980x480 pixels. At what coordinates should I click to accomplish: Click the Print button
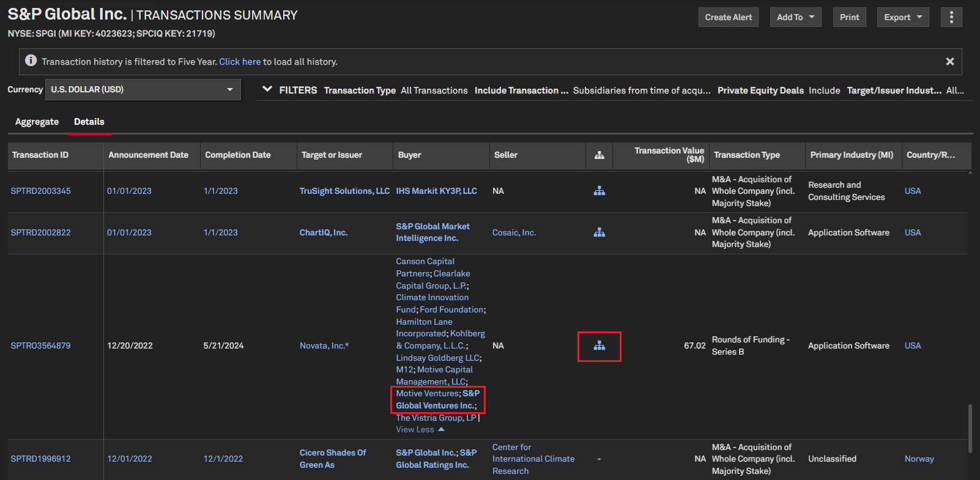849,17
